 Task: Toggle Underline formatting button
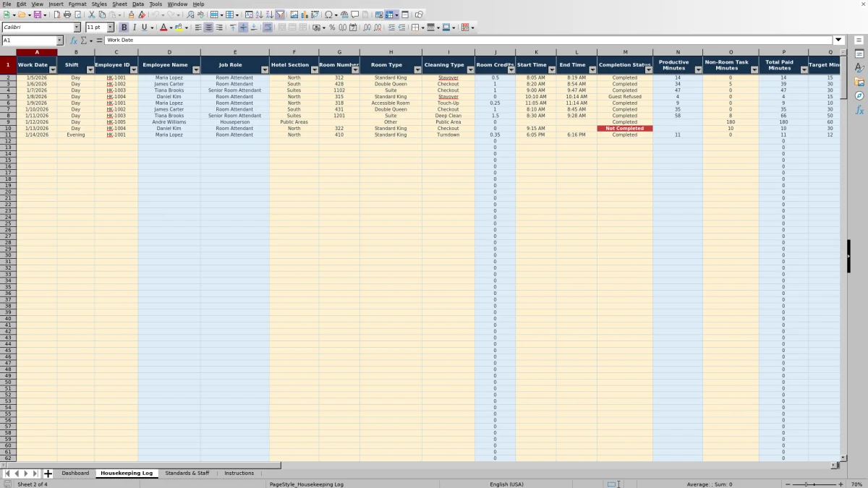144,27
